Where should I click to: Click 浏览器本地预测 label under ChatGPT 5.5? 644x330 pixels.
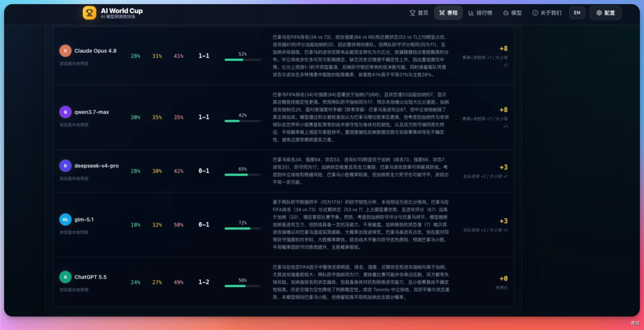click(x=73, y=289)
